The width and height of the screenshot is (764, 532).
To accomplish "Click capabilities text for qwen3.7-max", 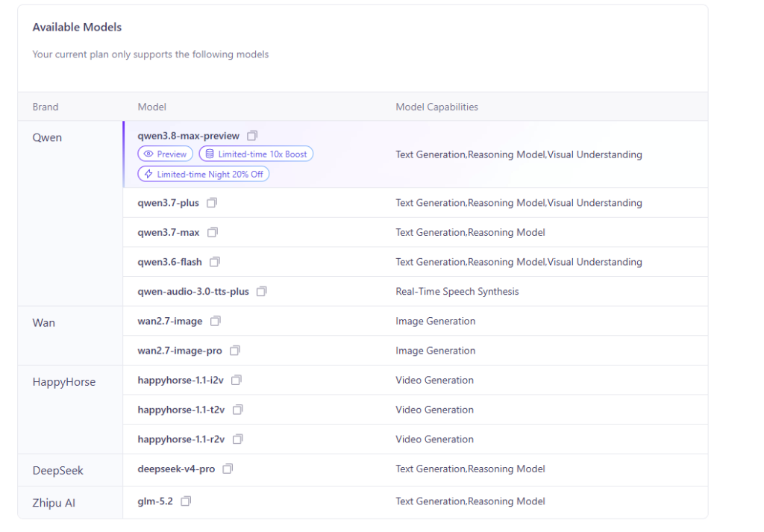I will (x=470, y=232).
